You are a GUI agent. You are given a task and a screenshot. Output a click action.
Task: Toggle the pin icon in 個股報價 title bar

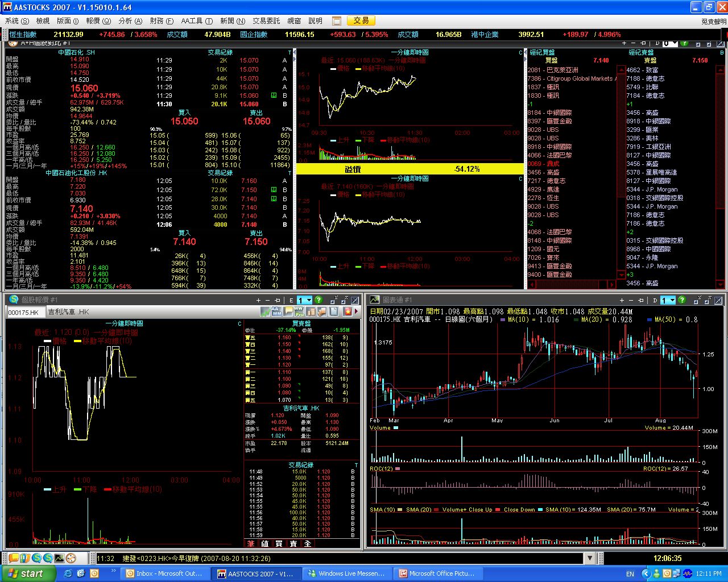[x=277, y=300]
